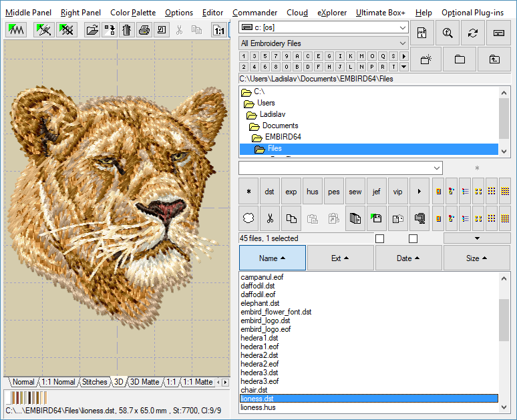Click the folder path field 'C:\Users\Ladislav\Documents\EMBIRD64\Files'

pos(375,79)
